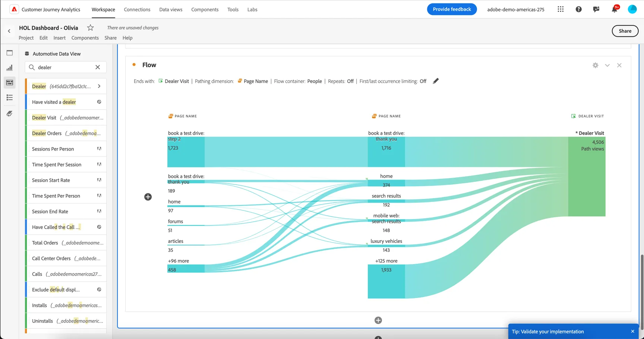The height and width of the screenshot is (339, 644).
Task: Open the help question mark icon
Action: 578,9
